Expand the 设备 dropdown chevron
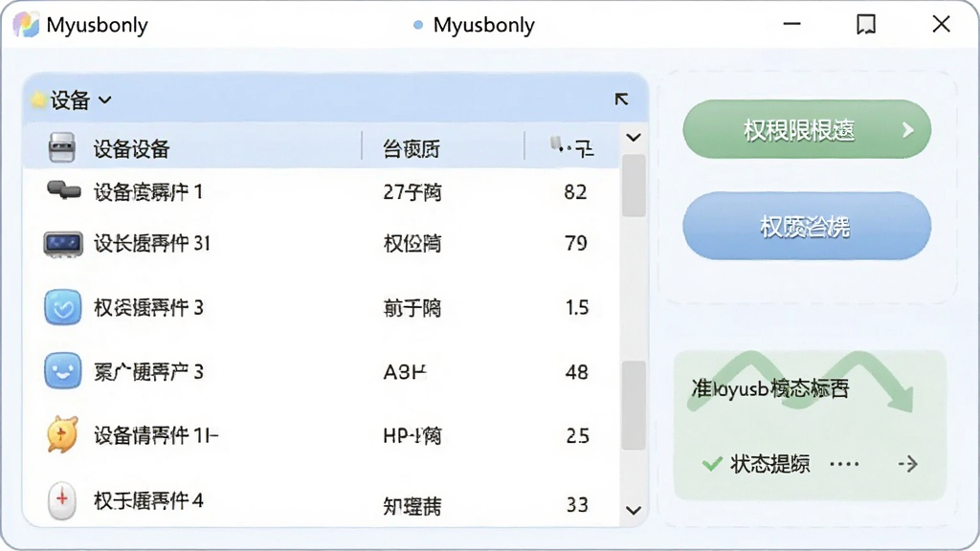The image size is (980, 551). pos(105,99)
